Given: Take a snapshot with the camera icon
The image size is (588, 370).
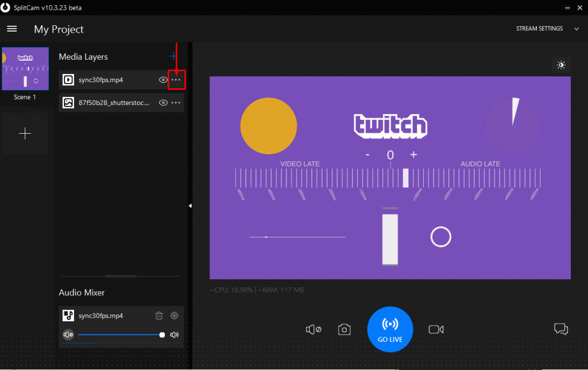Looking at the screenshot, I should click(345, 329).
